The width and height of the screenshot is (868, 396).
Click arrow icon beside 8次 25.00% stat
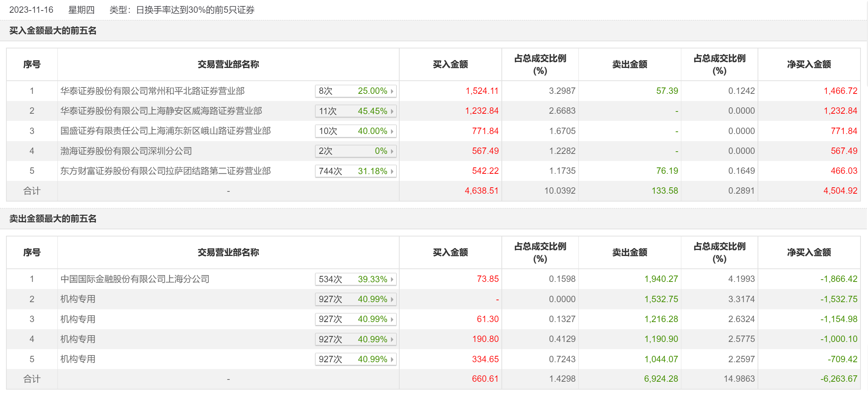[x=392, y=91]
